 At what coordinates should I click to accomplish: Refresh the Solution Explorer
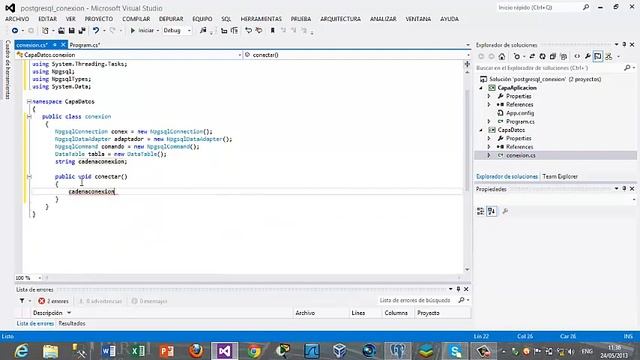coord(542,57)
